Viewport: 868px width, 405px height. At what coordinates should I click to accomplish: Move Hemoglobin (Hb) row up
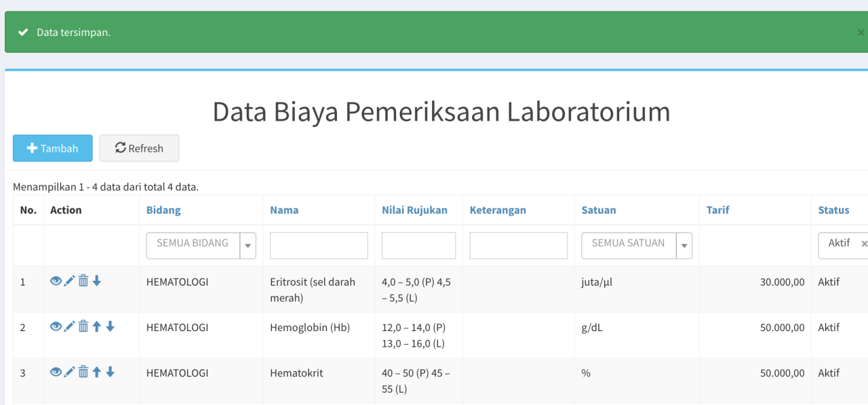[96, 327]
